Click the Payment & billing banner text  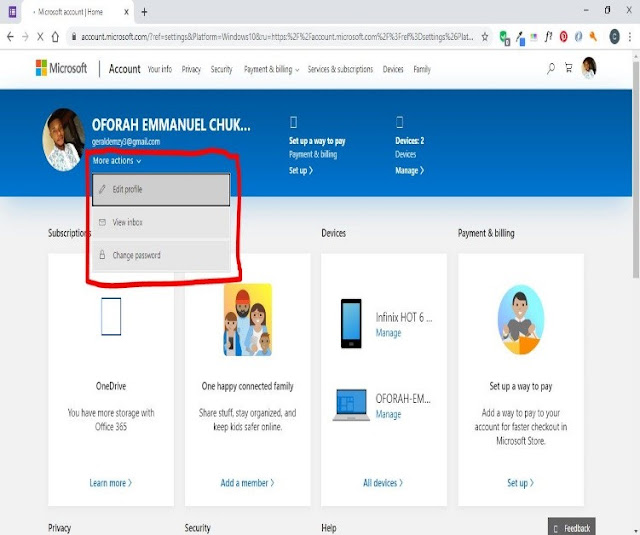coord(313,155)
